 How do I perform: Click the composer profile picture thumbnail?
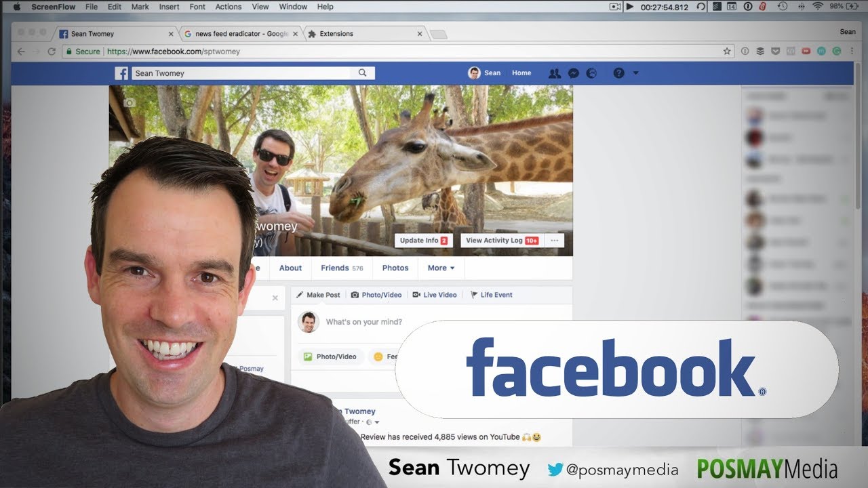309,322
